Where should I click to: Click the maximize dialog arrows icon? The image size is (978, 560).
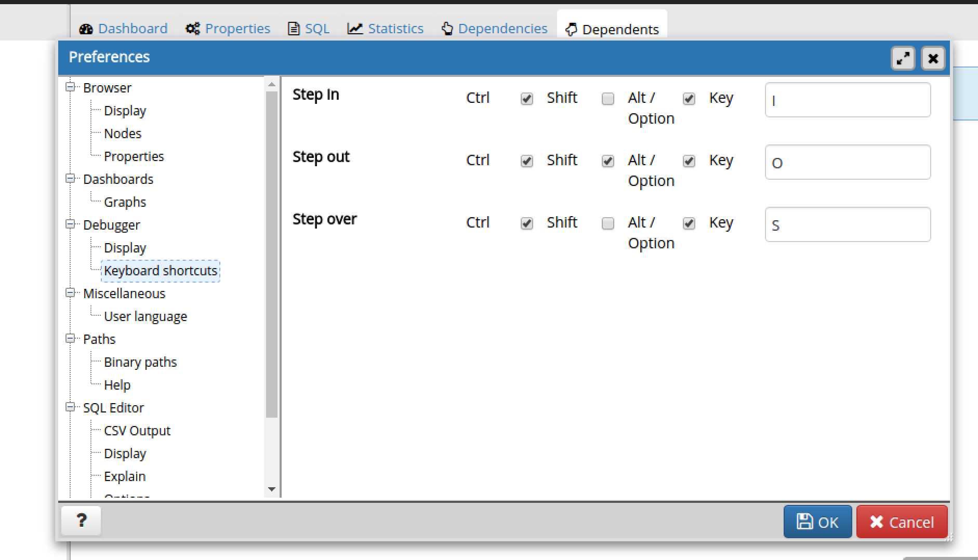pyautogui.click(x=903, y=58)
